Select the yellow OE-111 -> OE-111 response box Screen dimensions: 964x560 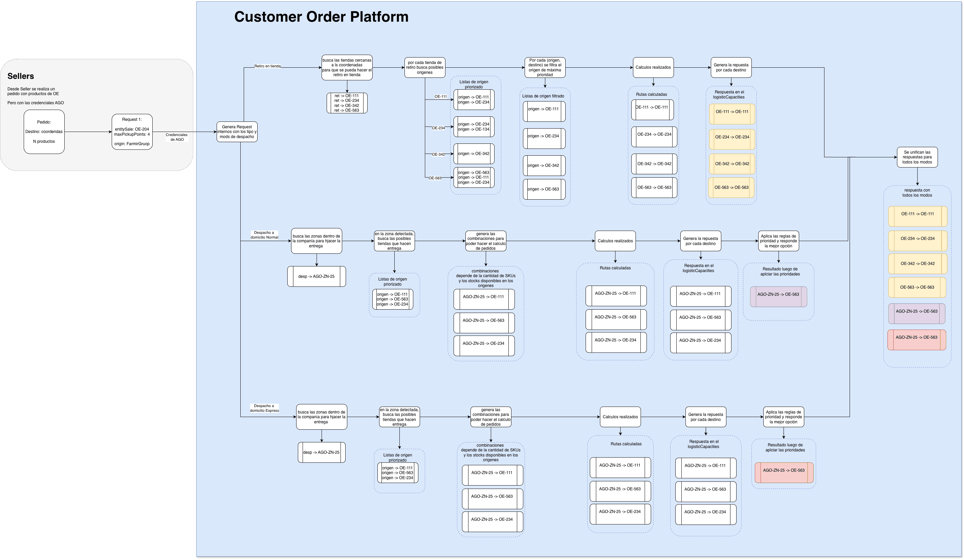pos(732,114)
